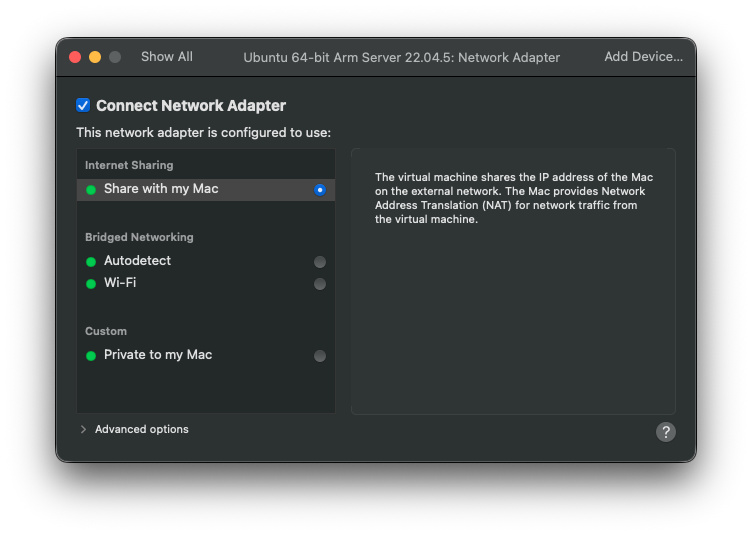Choose the Wi-Fi bridged radio button
The height and width of the screenshot is (536, 752).
320,284
